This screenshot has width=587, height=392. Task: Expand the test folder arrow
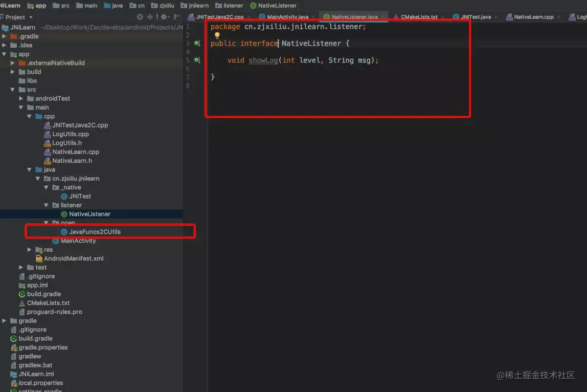22,267
